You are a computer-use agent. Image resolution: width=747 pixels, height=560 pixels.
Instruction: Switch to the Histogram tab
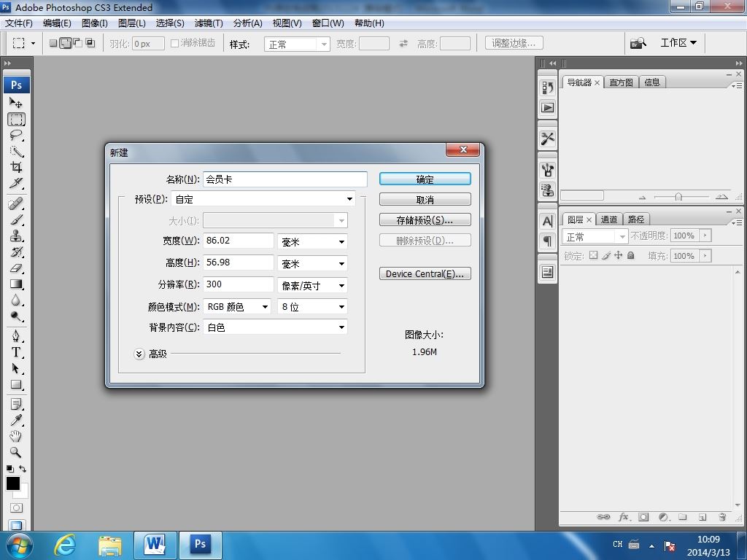[x=622, y=82]
